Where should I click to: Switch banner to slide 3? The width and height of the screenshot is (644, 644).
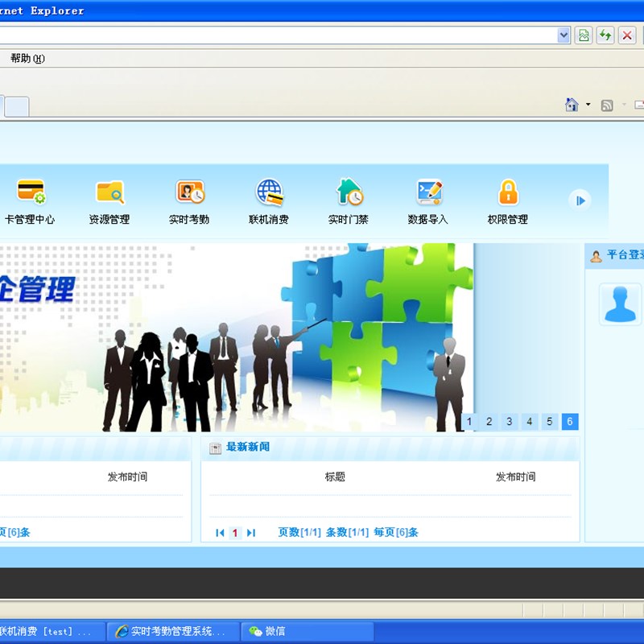tap(510, 421)
